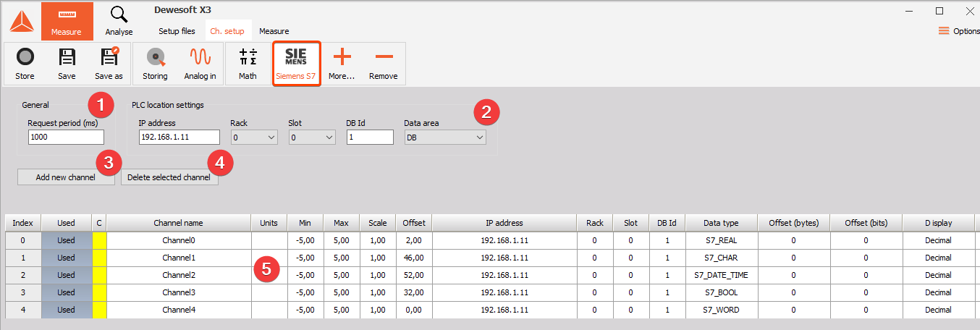
Task: Click the Store record button
Action: coord(25,64)
